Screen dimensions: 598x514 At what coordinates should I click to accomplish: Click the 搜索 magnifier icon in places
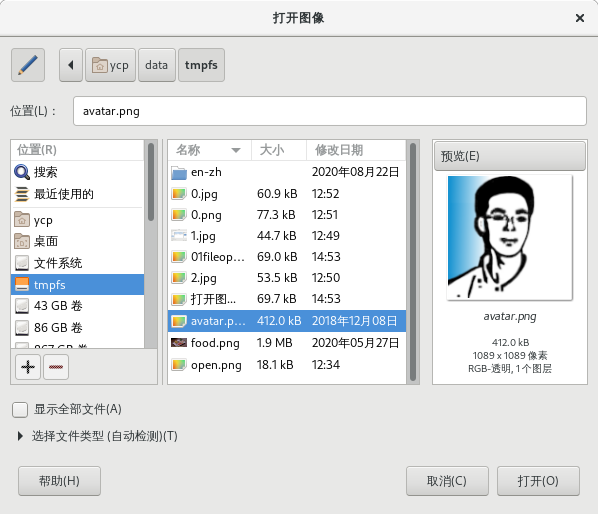[x=22, y=172]
